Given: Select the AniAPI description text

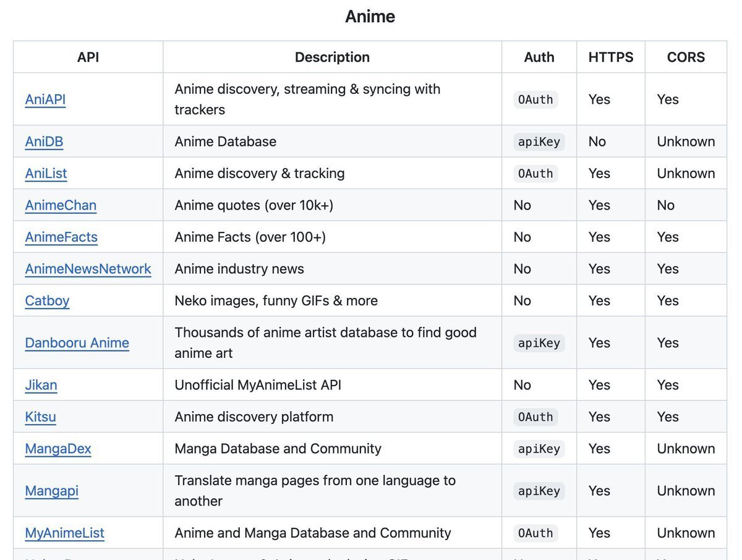Looking at the screenshot, I should tap(307, 100).
